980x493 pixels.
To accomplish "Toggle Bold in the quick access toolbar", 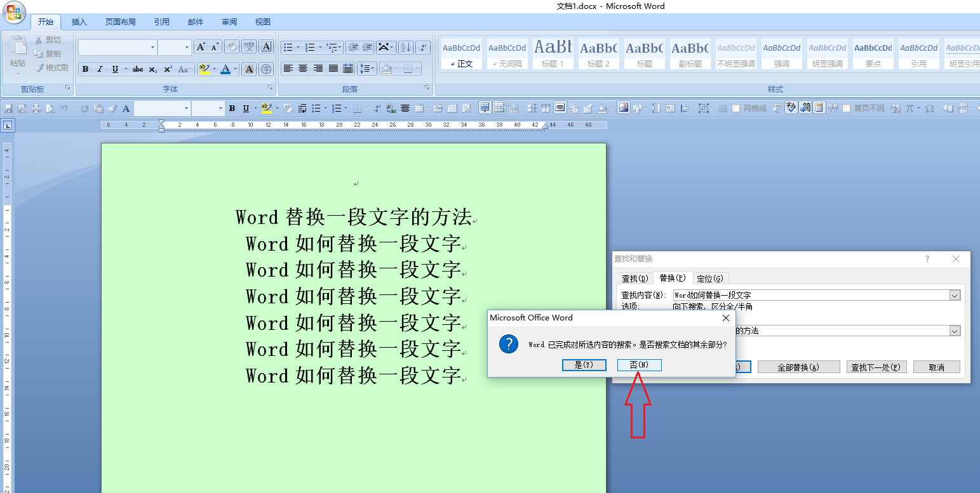I will click(x=232, y=108).
